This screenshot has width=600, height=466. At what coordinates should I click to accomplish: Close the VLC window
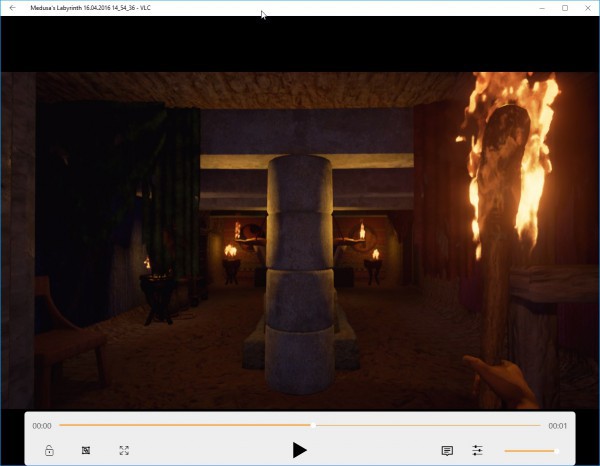point(588,8)
